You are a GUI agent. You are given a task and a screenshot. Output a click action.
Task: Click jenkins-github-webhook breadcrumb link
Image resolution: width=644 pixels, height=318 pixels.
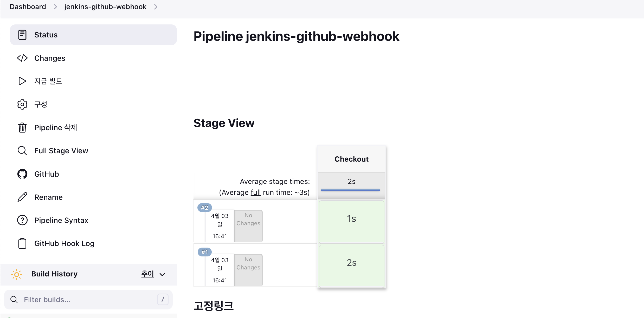pos(105,7)
